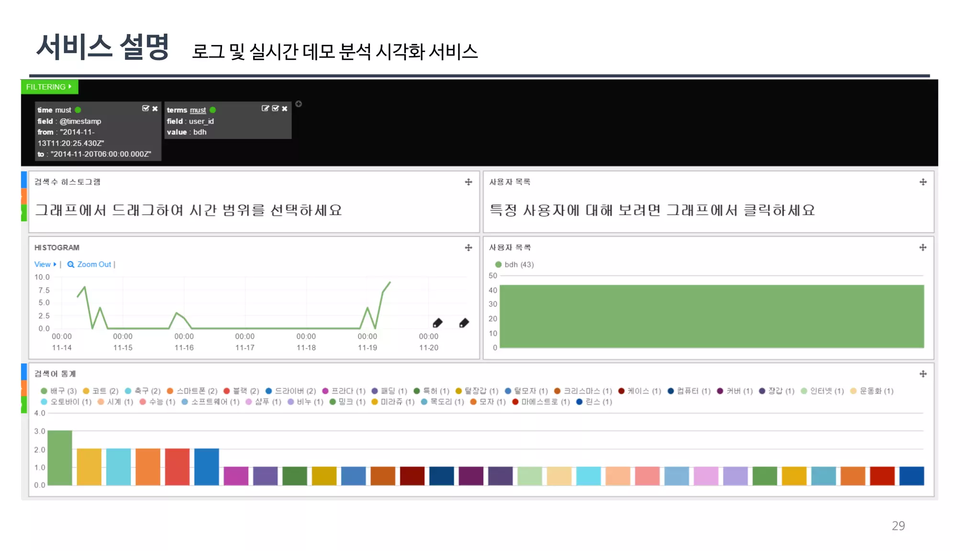
Task: Click the 마에스트로 (1) legend item
Action: pos(541,402)
